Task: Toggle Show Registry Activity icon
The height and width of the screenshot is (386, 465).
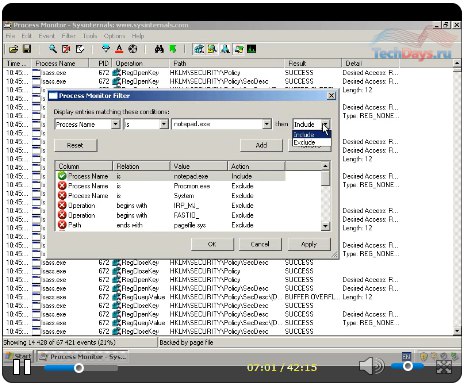Action: [199, 49]
